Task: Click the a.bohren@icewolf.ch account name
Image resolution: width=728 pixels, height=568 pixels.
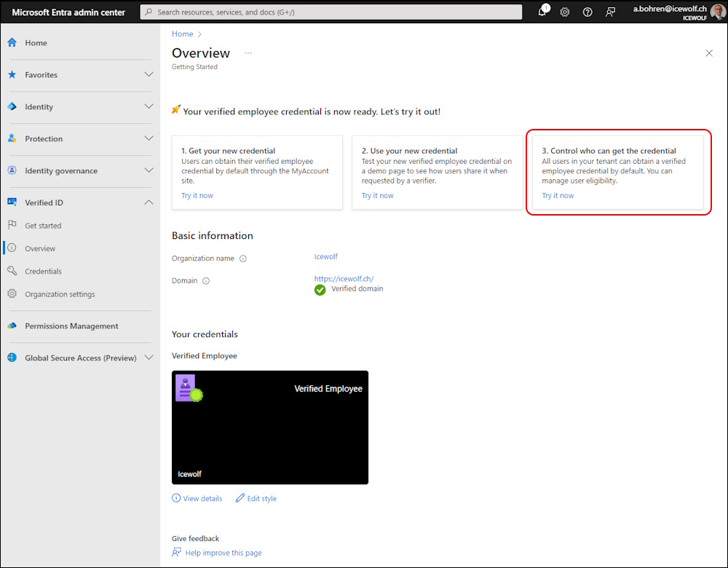Action: (x=670, y=8)
